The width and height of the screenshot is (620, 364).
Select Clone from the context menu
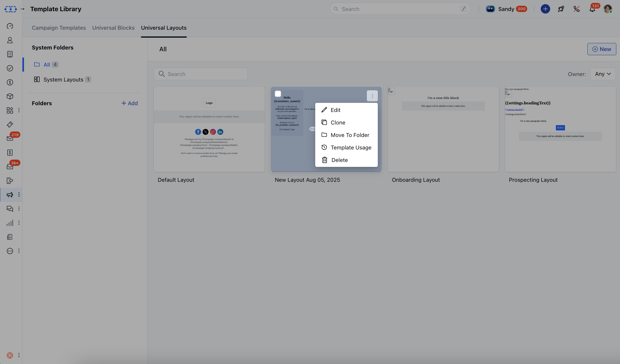point(338,123)
